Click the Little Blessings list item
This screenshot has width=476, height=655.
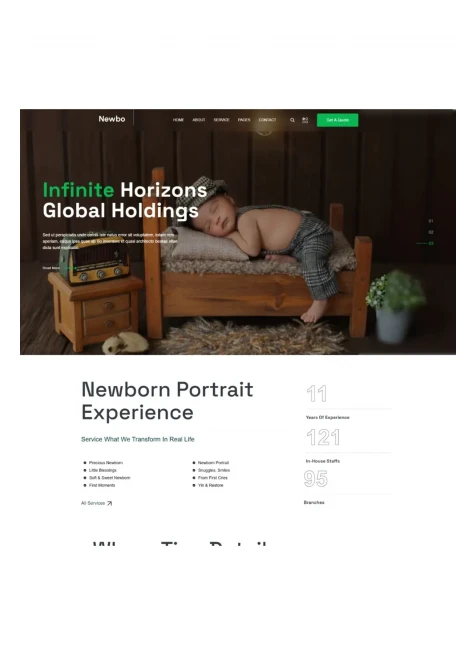[x=103, y=470]
